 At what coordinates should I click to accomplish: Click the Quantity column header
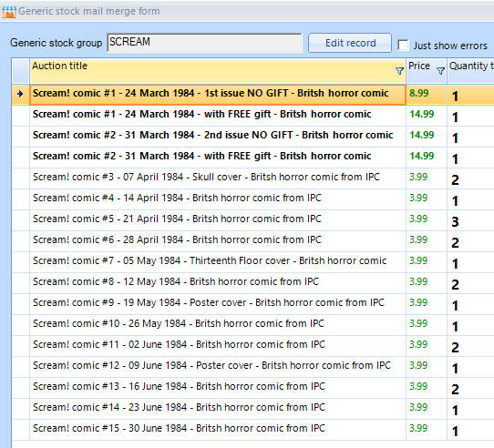click(x=470, y=71)
